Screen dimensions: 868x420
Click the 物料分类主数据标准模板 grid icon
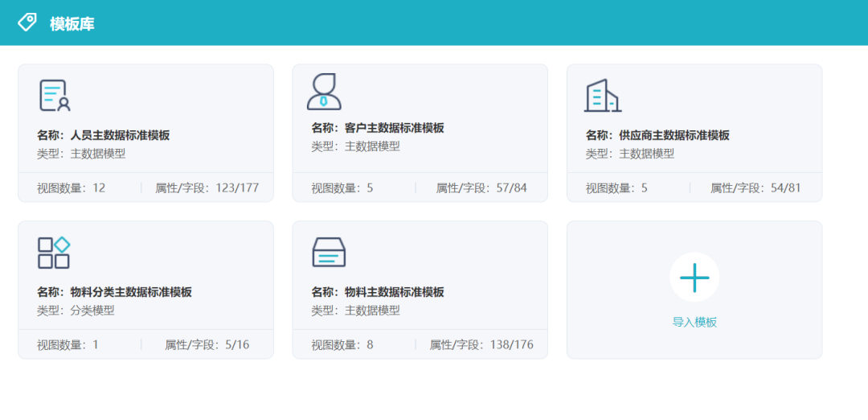click(x=54, y=253)
